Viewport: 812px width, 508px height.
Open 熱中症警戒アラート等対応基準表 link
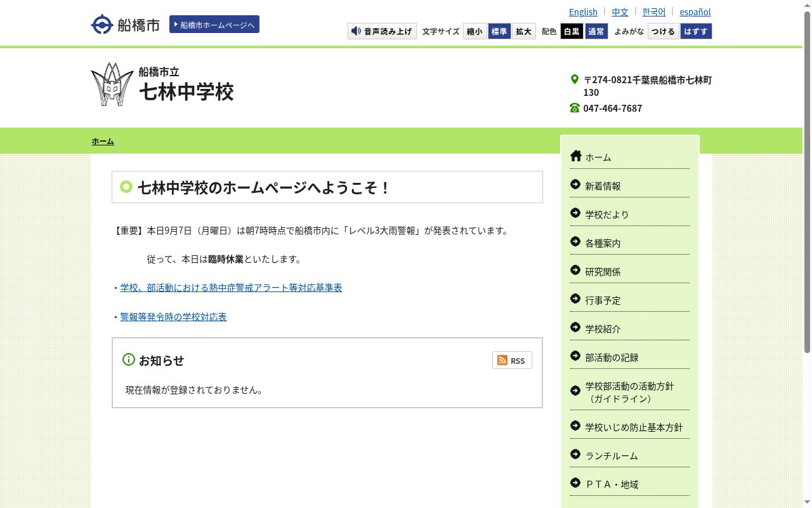(231, 288)
